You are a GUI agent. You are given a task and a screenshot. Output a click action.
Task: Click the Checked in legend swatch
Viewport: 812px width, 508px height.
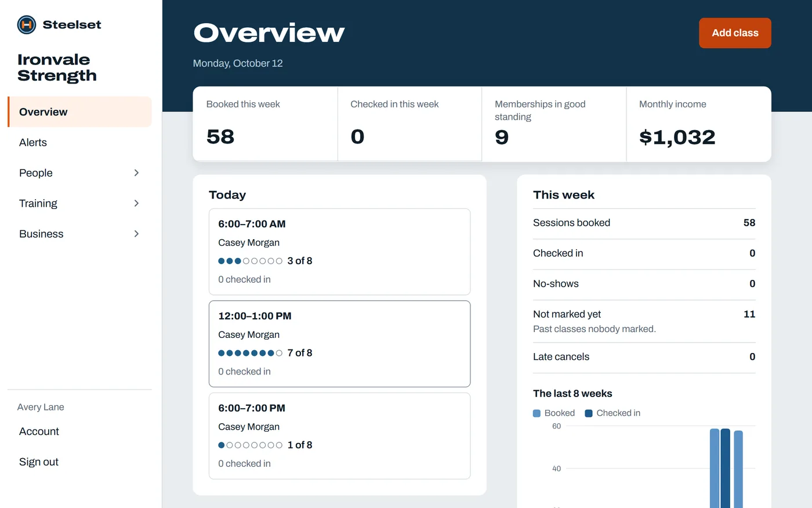pyautogui.click(x=589, y=413)
